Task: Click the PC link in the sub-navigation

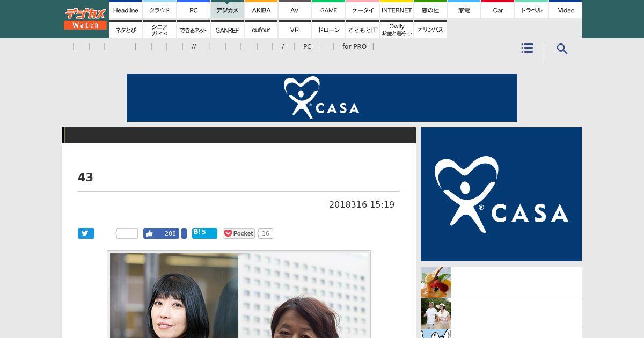Action: (x=307, y=47)
